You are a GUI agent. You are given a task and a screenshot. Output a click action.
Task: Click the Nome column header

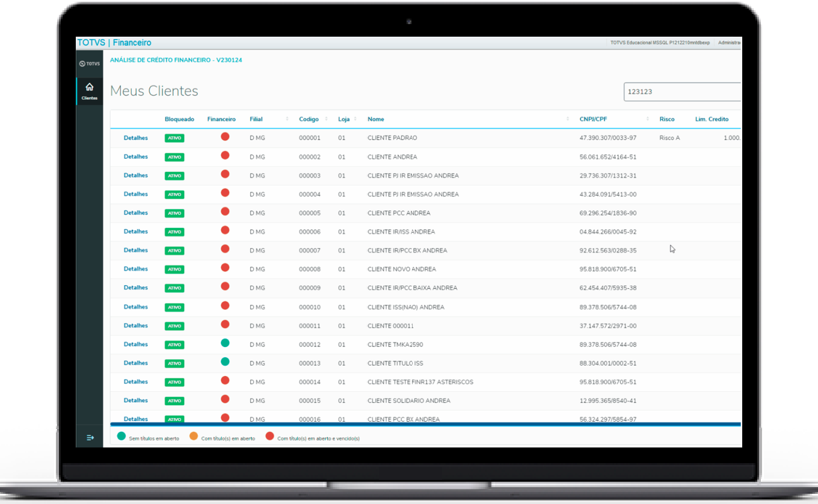(376, 119)
